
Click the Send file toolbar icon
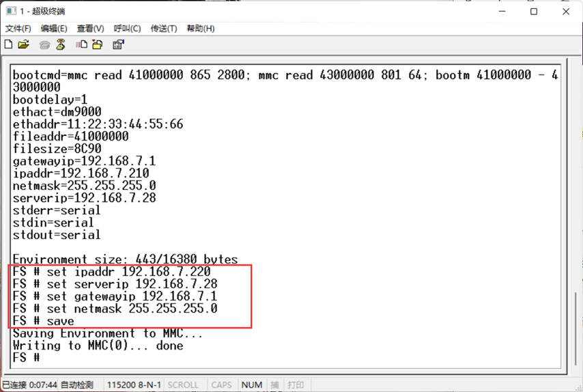[x=81, y=44]
